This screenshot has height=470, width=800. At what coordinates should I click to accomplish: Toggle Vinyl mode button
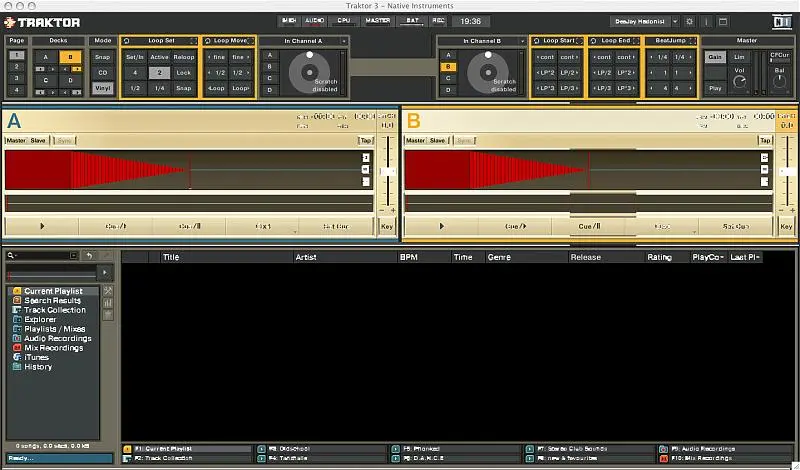pyautogui.click(x=103, y=89)
